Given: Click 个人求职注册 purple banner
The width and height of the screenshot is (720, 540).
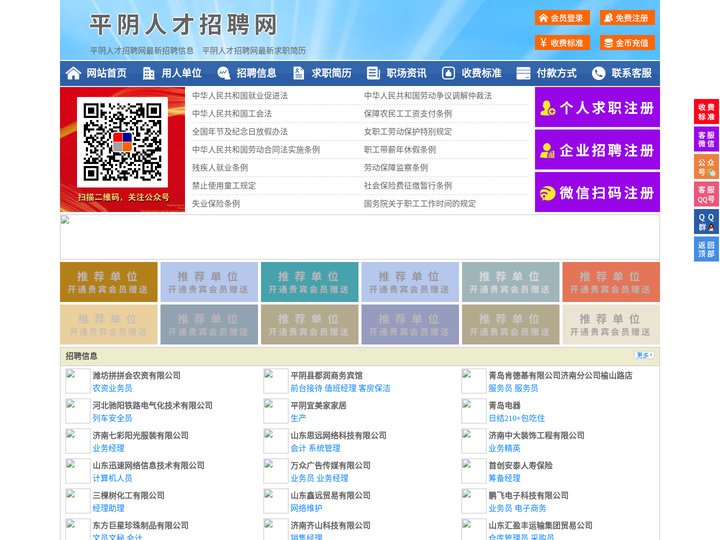Looking at the screenshot, I should point(597,107).
